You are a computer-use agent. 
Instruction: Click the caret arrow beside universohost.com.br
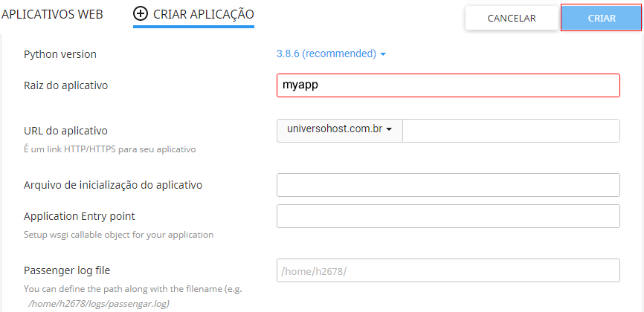click(389, 129)
